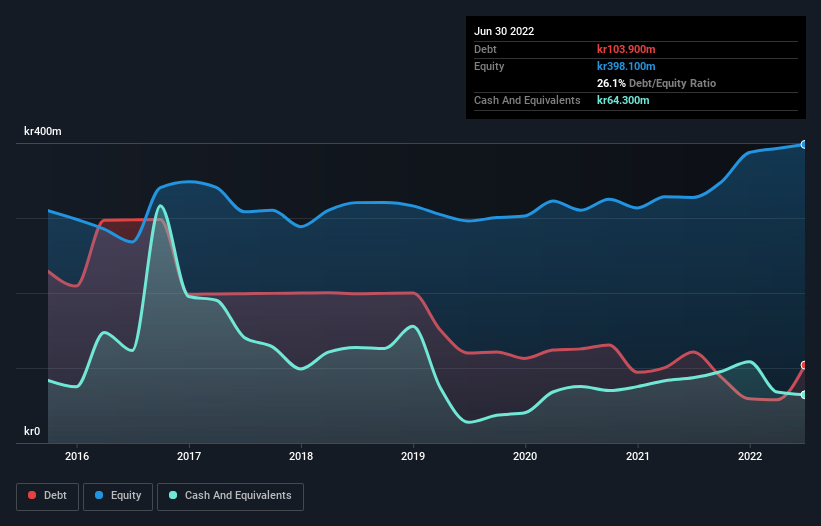
Task: Click the kr400m y-axis label
Action: (x=43, y=131)
